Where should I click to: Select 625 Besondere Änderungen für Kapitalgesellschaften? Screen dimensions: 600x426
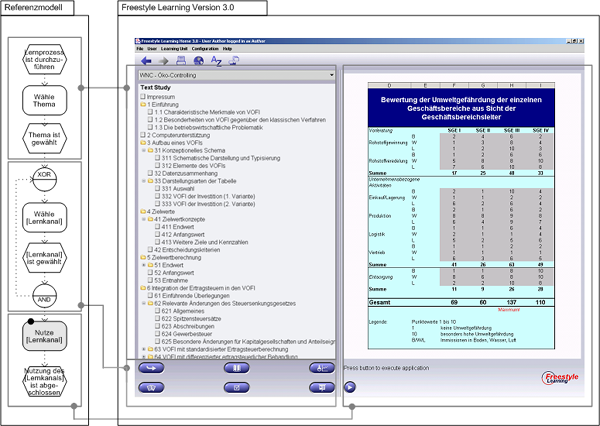pos(248,342)
